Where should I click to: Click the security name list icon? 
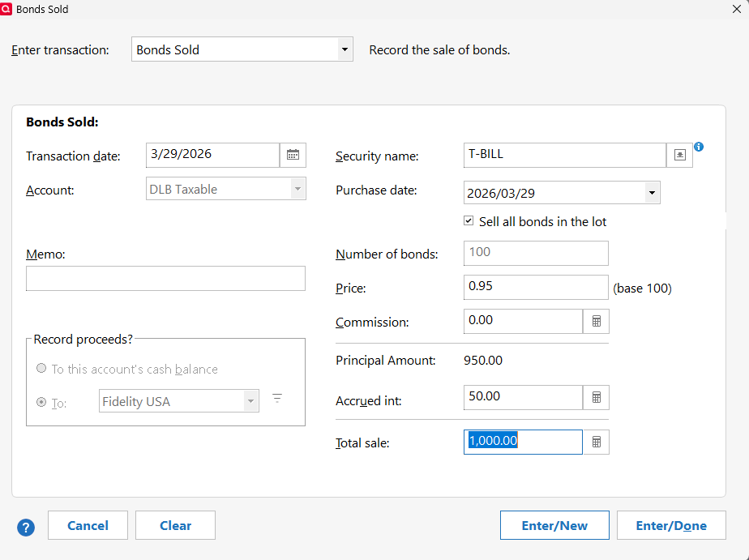[x=679, y=155]
